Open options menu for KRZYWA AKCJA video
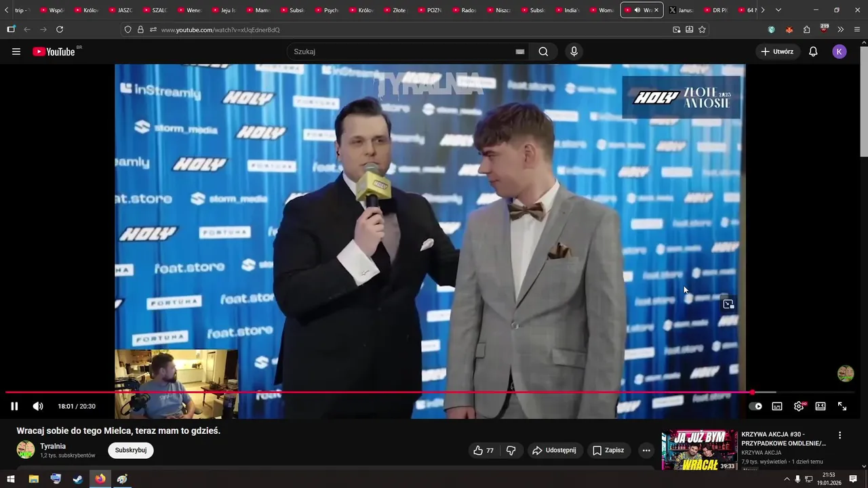The width and height of the screenshot is (868, 488). click(x=840, y=435)
